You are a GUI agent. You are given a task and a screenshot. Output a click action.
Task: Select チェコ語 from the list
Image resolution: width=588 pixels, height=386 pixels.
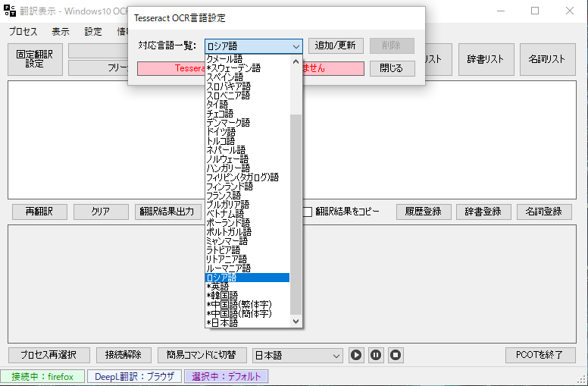(248, 114)
